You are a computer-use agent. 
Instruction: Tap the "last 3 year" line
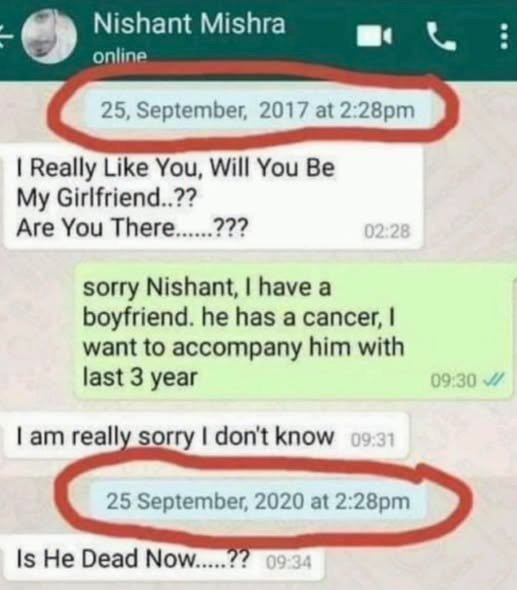point(140,377)
